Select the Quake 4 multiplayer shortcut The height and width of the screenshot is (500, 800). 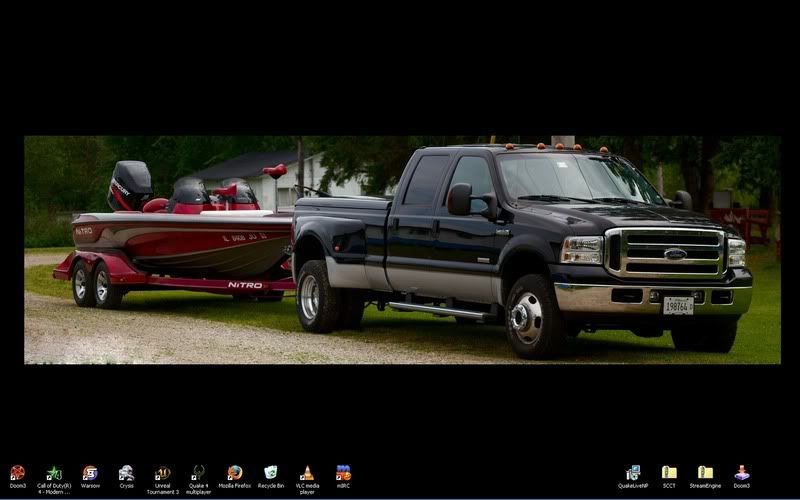198,473
